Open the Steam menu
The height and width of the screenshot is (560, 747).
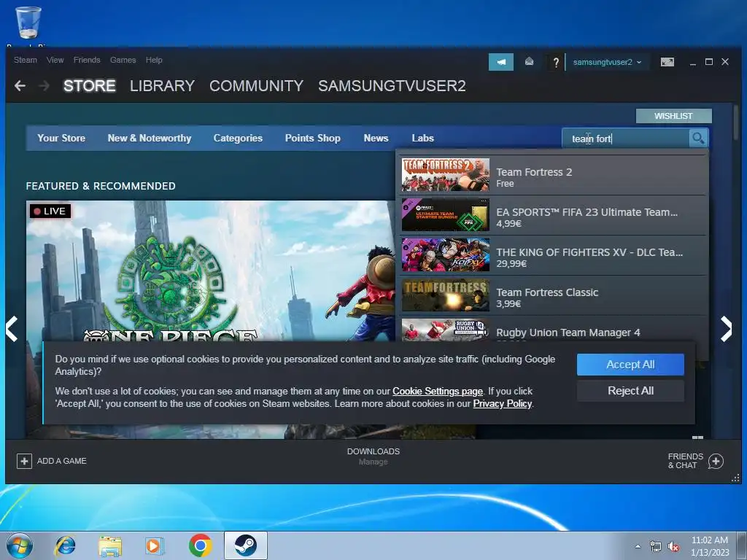pos(26,60)
